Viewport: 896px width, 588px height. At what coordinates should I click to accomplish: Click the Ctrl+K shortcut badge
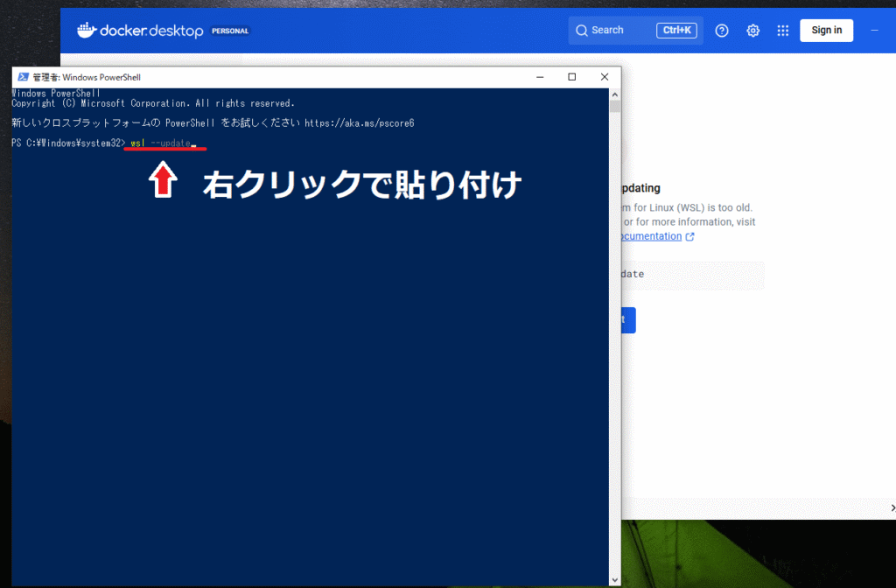676,31
